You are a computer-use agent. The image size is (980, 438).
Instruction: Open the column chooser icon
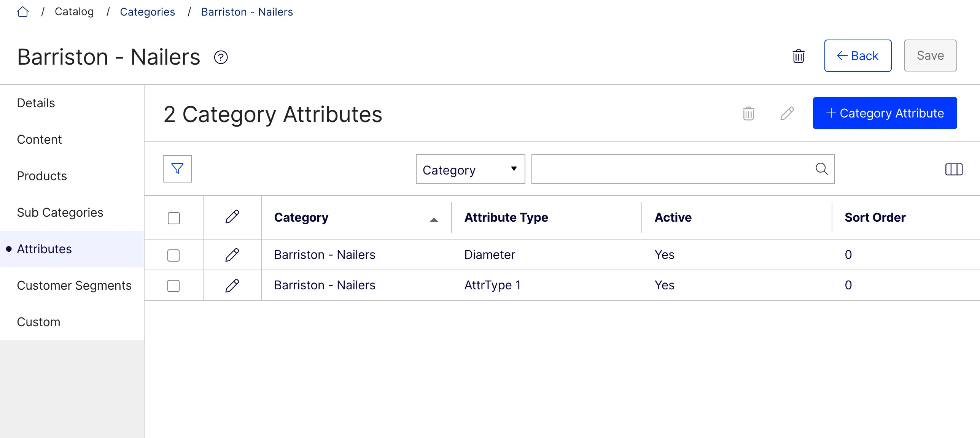(954, 169)
